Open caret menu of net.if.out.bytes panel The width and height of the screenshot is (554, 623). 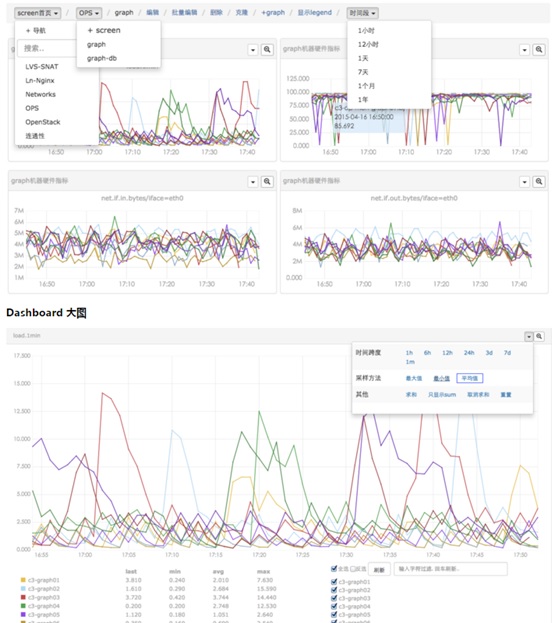coord(525,182)
